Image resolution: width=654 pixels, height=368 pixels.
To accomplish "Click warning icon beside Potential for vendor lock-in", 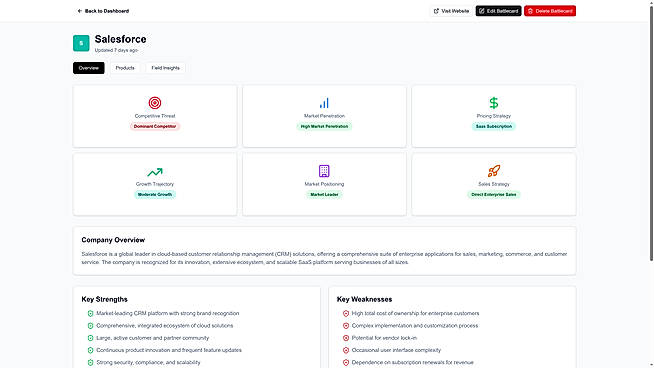I will pos(346,338).
